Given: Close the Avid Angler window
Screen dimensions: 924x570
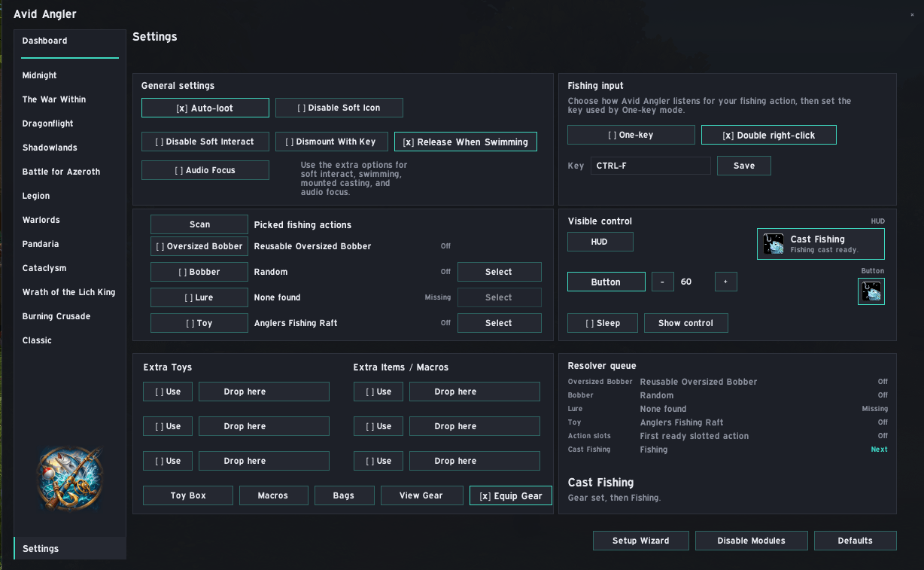Looking at the screenshot, I should click(912, 14).
